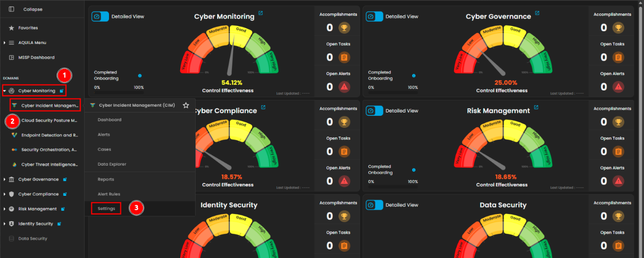This screenshot has height=258, width=644.
Task: Toggle Detailed View on Data Security card
Action: 374,205
